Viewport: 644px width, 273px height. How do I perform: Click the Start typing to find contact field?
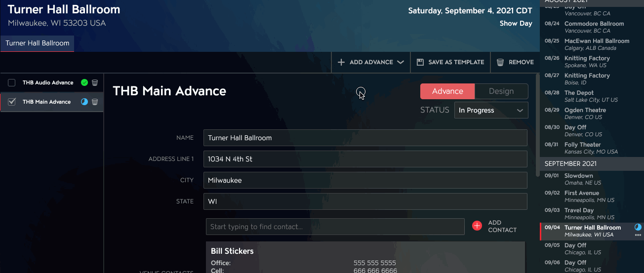335,227
